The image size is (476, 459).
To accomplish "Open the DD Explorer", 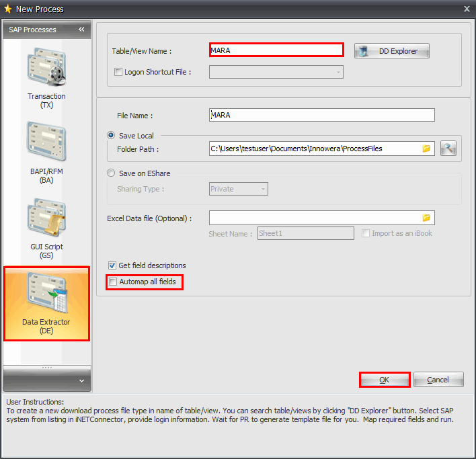I will click(391, 51).
